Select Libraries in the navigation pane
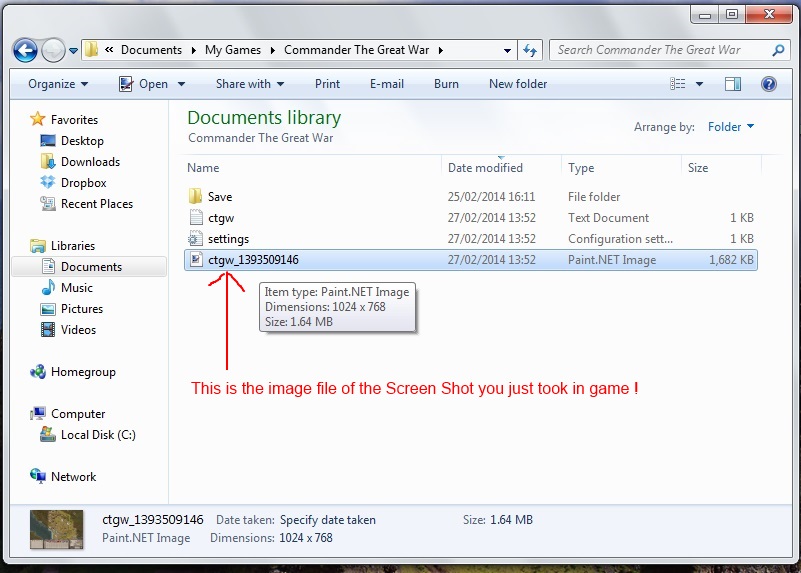Viewport: 801px width, 573px height. point(73,246)
